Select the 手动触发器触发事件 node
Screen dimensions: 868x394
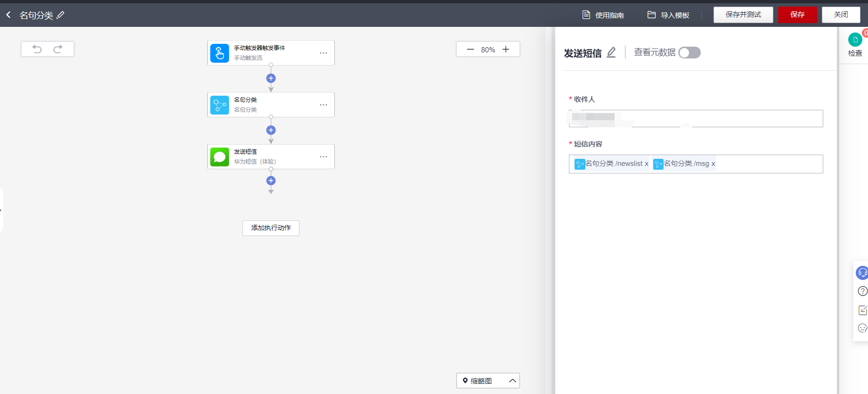271,53
